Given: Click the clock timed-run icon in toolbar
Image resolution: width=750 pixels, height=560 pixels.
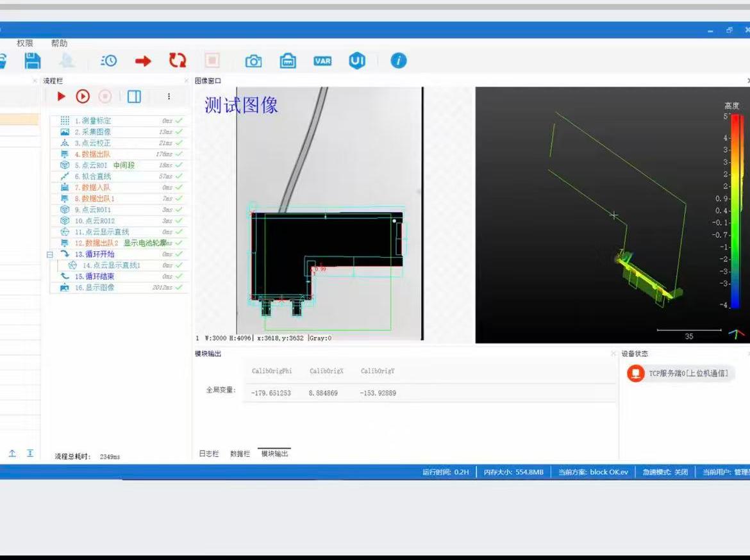Looking at the screenshot, I should [x=109, y=61].
